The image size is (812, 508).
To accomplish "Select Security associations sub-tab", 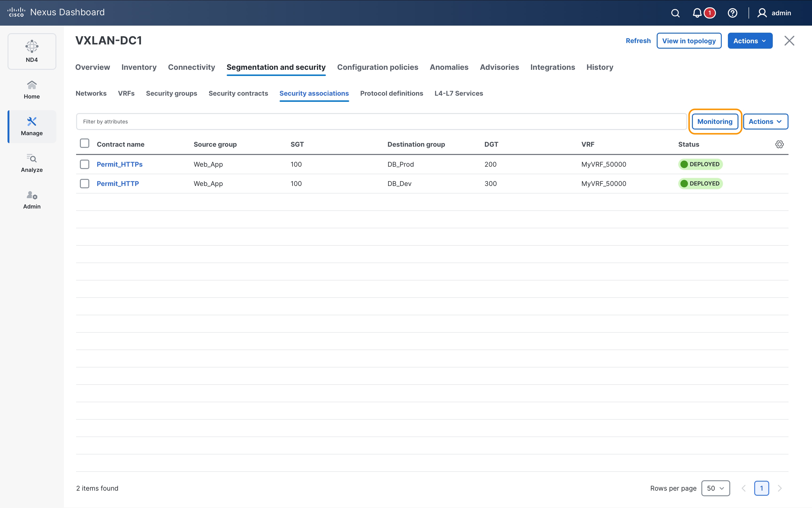I will 314,93.
